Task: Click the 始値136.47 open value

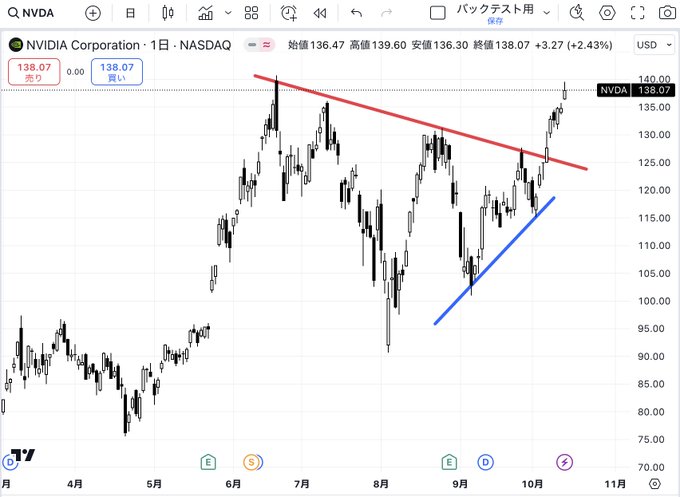Action: pos(316,45)
